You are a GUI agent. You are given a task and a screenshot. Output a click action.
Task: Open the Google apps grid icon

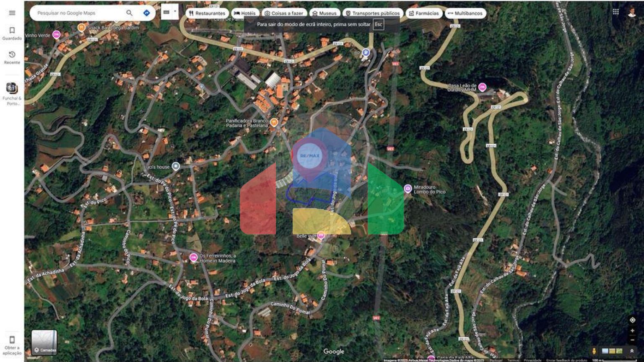coord(616,11)
